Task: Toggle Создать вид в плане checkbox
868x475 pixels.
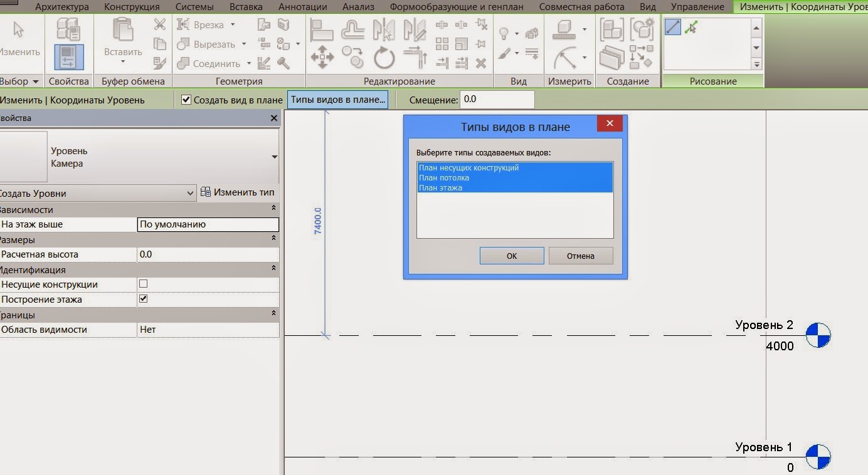Action: (186, 100)
